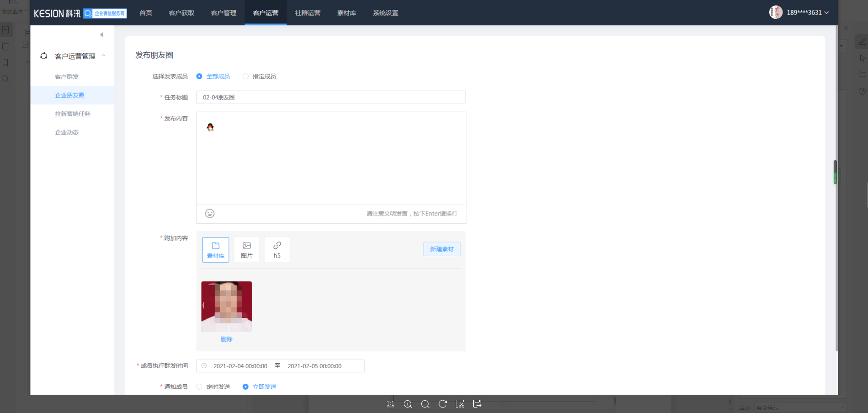Reset image to 1:1 actual size
The width and height of the screenshot is (868, 413).
point(390,404)
